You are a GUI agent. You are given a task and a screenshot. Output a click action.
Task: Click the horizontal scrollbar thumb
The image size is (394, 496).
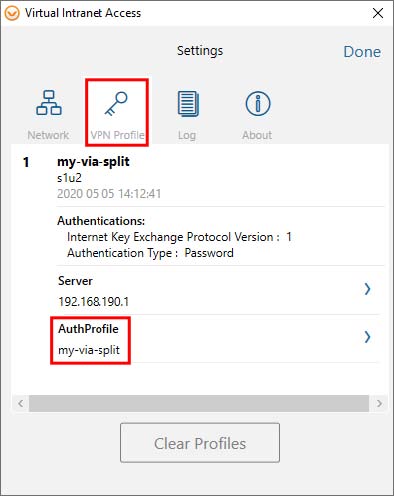coord(199,403)
